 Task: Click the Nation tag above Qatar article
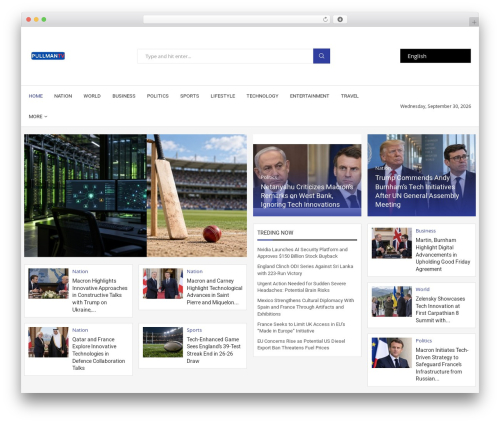coord(80,330)
